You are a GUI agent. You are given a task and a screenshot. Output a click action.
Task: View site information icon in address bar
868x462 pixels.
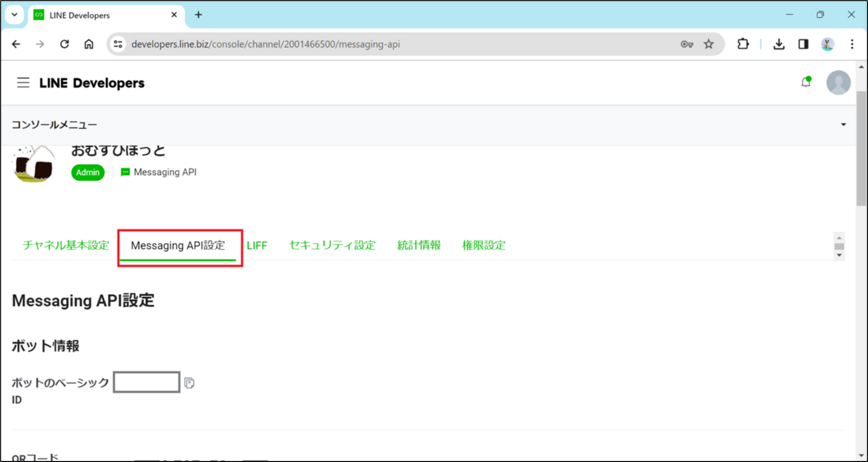point(119,44)
